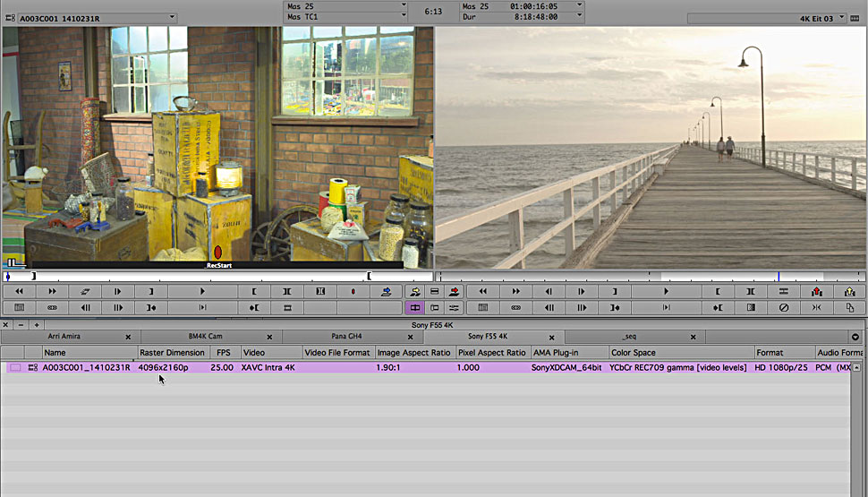Click the red Overwrite arrow icon
868x497 pixels.
coord(454,292)
